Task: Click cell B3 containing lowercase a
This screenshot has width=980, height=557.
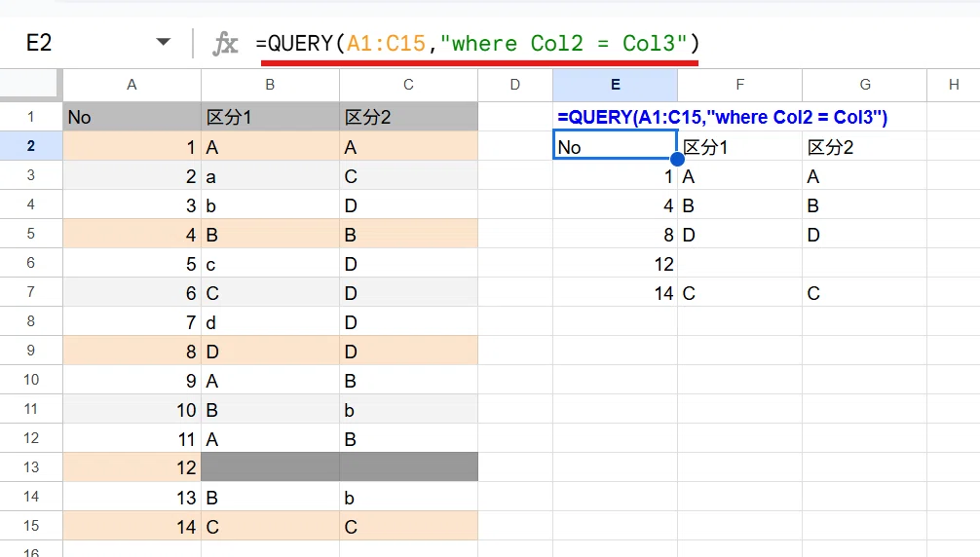Action: [x=270, y=175]
